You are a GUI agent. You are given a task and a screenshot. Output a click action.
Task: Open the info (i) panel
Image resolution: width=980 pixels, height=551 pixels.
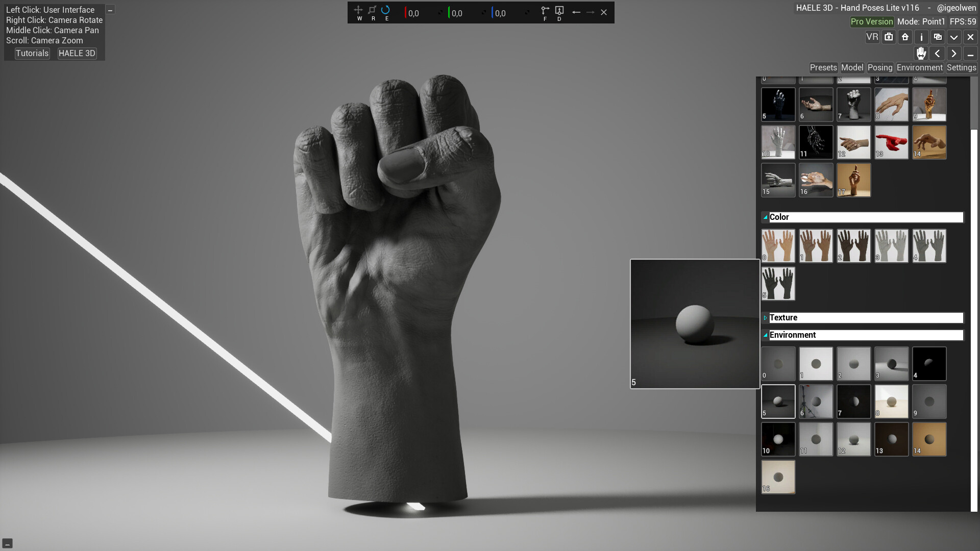pyautogui.click(x=921, y=37)
